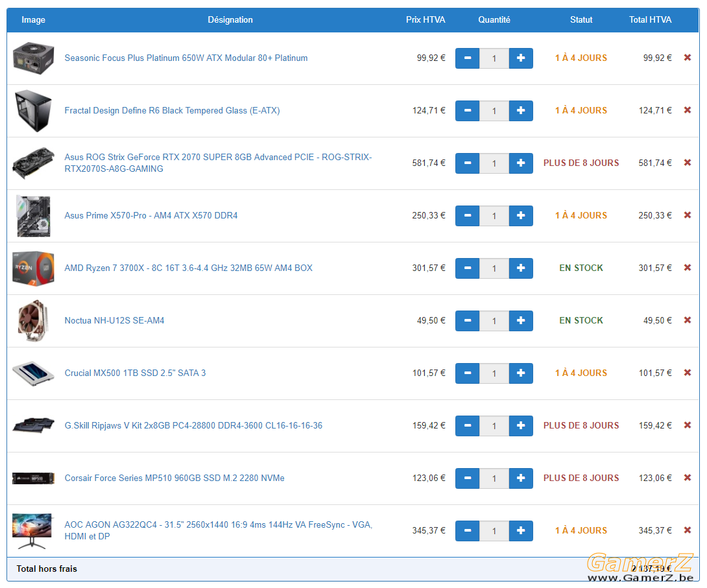Click the Désignation column header

click(x=230, y=20)
